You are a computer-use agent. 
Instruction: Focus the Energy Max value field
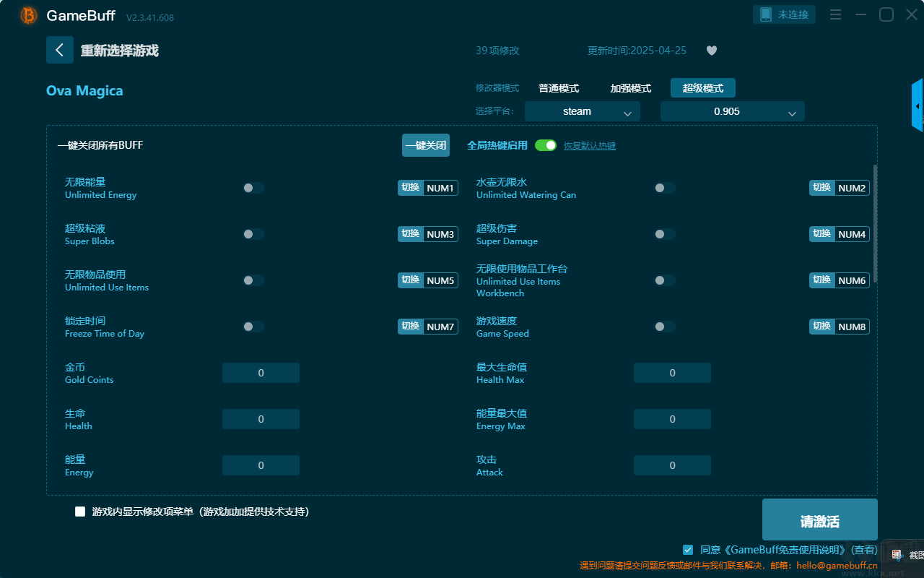click(672, 419)
